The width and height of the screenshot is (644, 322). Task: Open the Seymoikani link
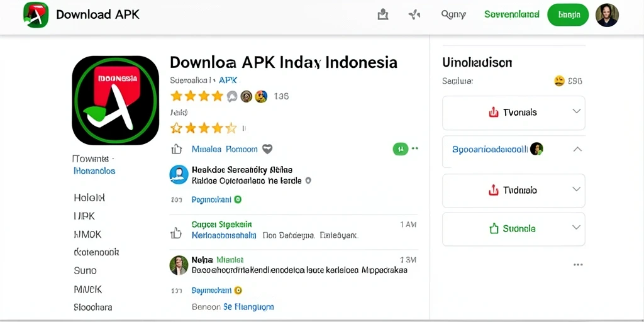point(211,291)
